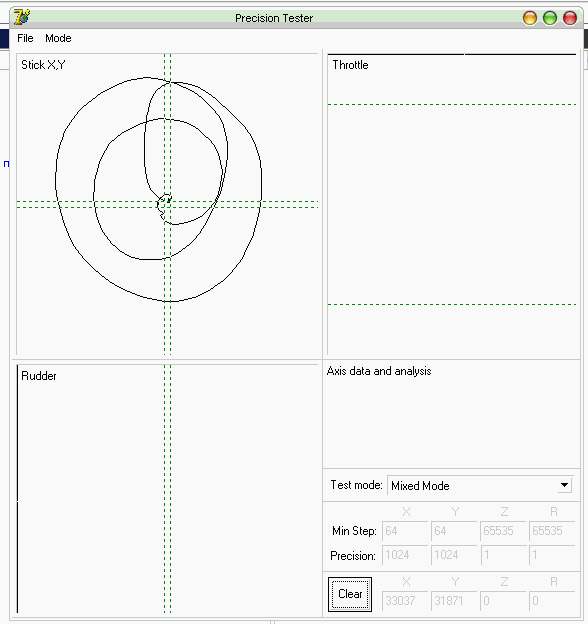Viewport: 588px width, 624px height.
Task: Open the Mode menu
Action: (x=58, y=38)
